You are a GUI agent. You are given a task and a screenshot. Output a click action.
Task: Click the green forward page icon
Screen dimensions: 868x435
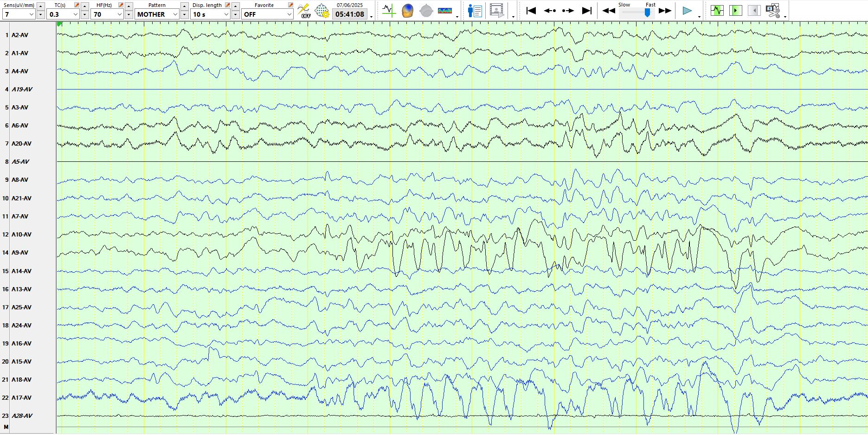(x=736, y=10)
